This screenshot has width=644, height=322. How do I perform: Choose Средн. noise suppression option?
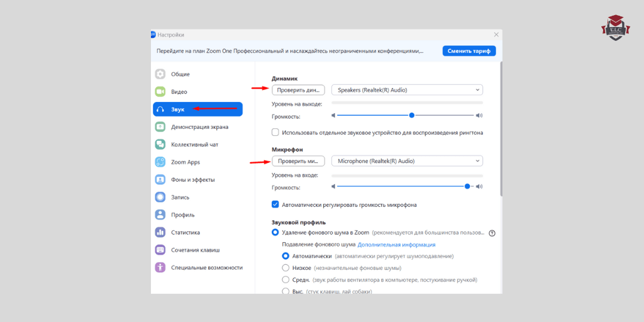286,280
